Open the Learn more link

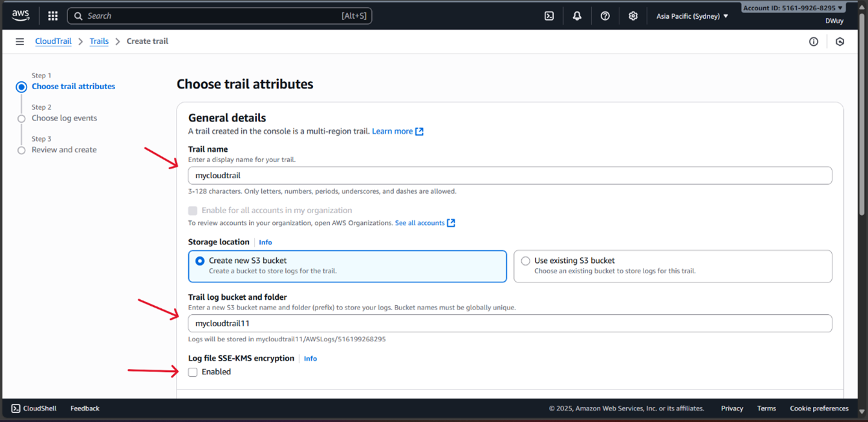392,131
